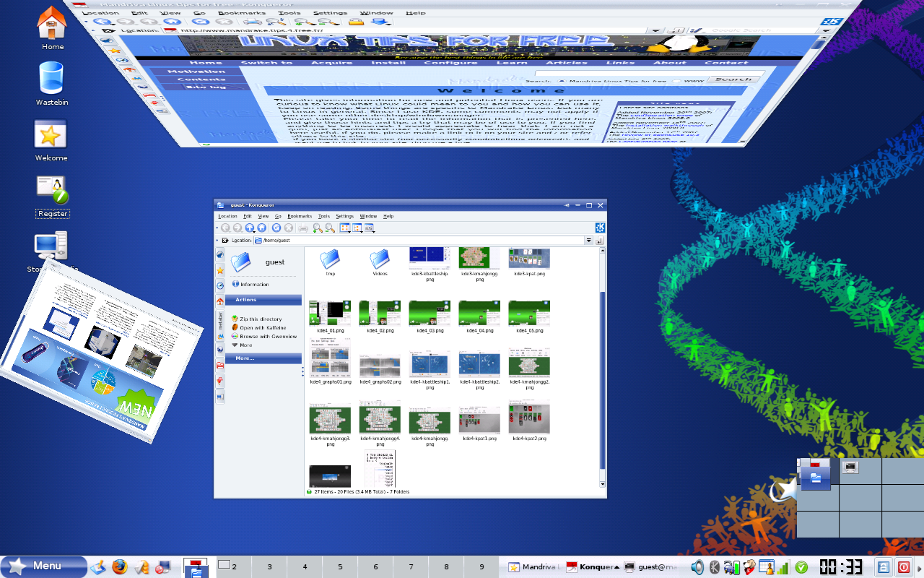924x578 pixels.
Task: Switch to desktop 2 in the pager
Action: (233, 566)
